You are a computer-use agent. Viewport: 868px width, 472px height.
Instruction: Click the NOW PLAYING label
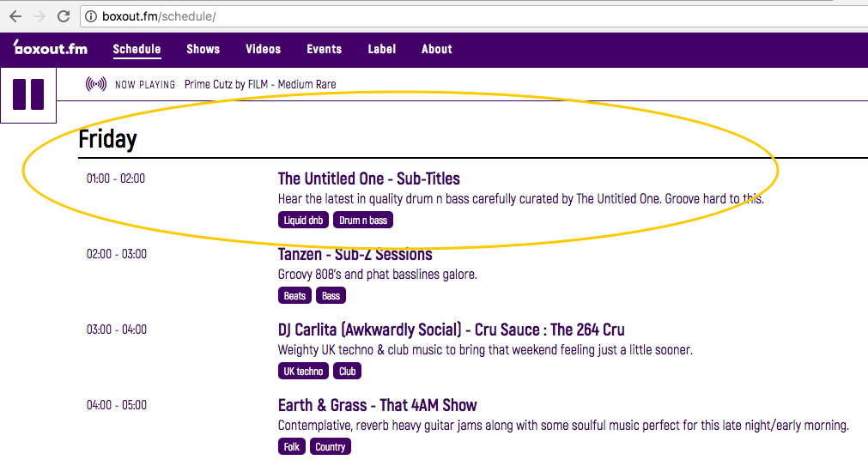coord(145,85)
